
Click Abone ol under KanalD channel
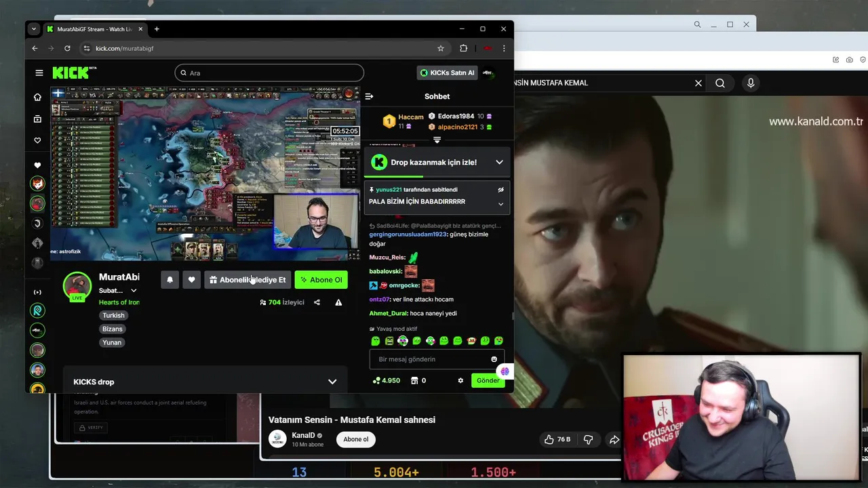[356, 439]
